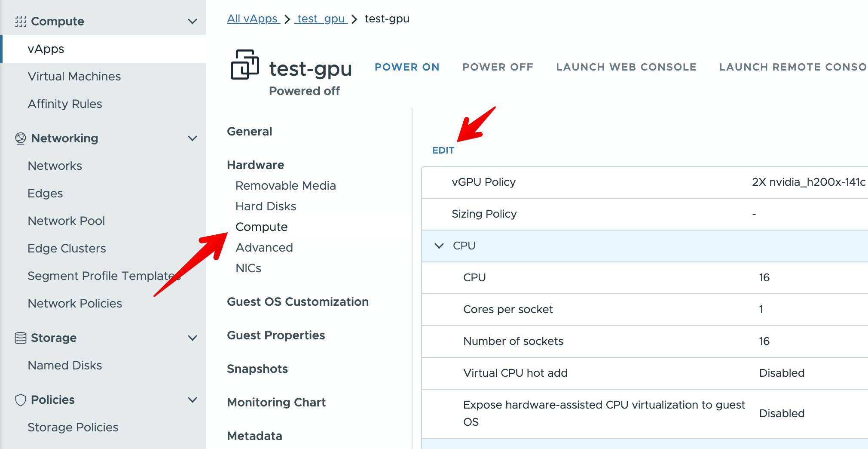Launch the web console
868x449 pixels.
coord(626,67)
